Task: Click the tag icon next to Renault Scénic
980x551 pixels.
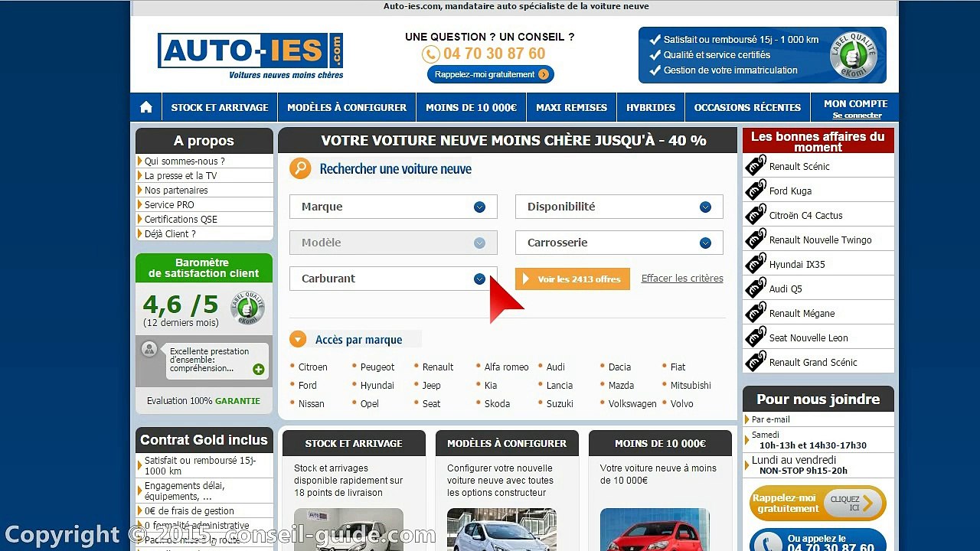Action: point(756,165)
